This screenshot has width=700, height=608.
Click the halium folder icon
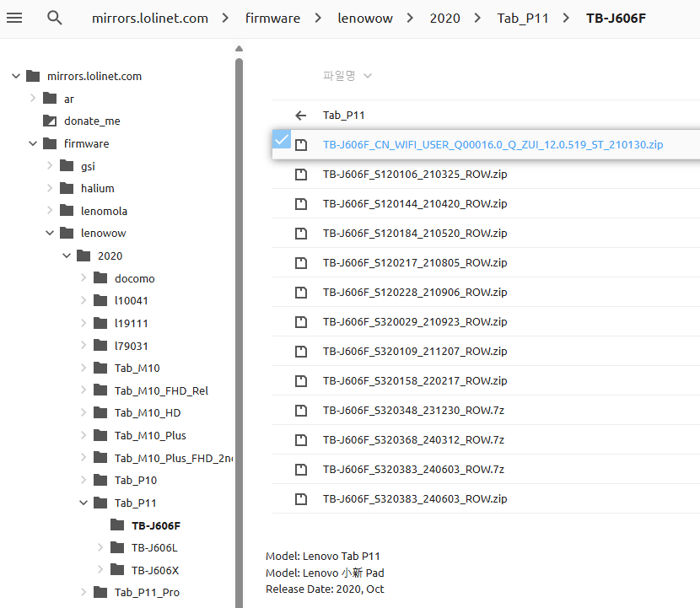point(67,188)
